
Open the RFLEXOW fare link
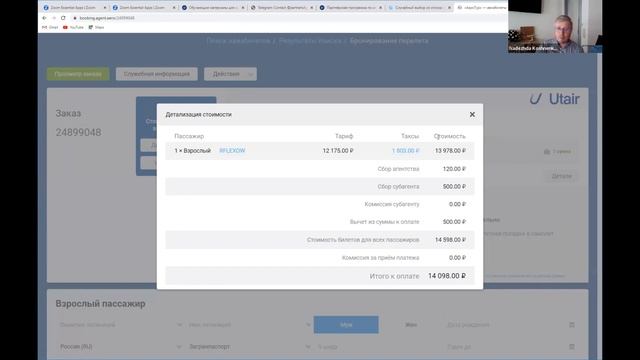pos(232,151)
